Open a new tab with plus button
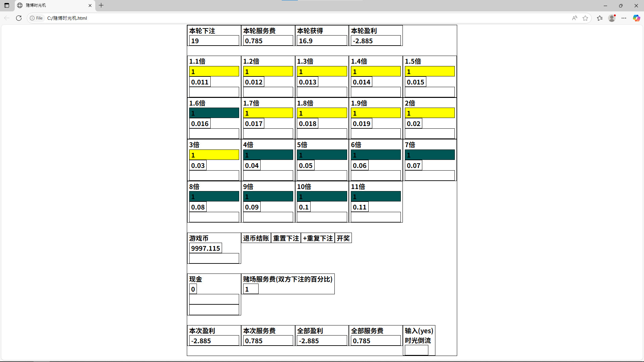This screenshot has height=362, width=644. pos(101,5)
